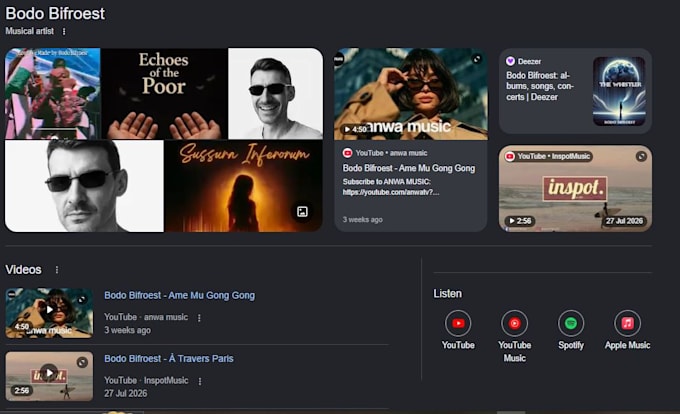The image size is (680, 414).
Task: Open the Deezer albums, songs, concerts result
Action: click(539, 86)
